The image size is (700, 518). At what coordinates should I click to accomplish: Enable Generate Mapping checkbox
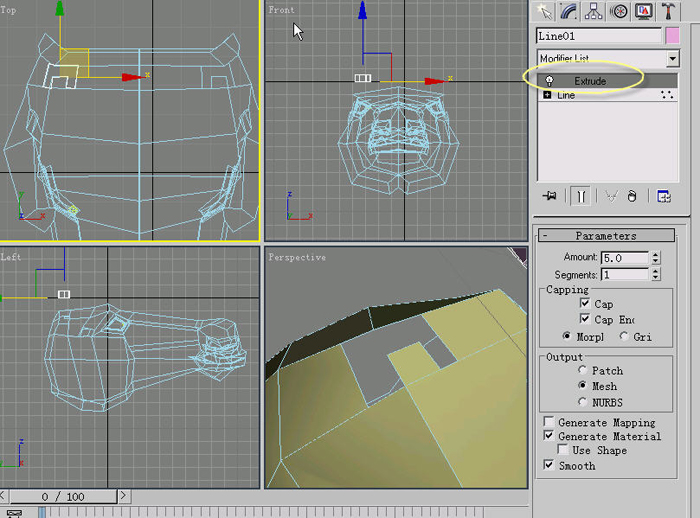click(x=549, y=422)
